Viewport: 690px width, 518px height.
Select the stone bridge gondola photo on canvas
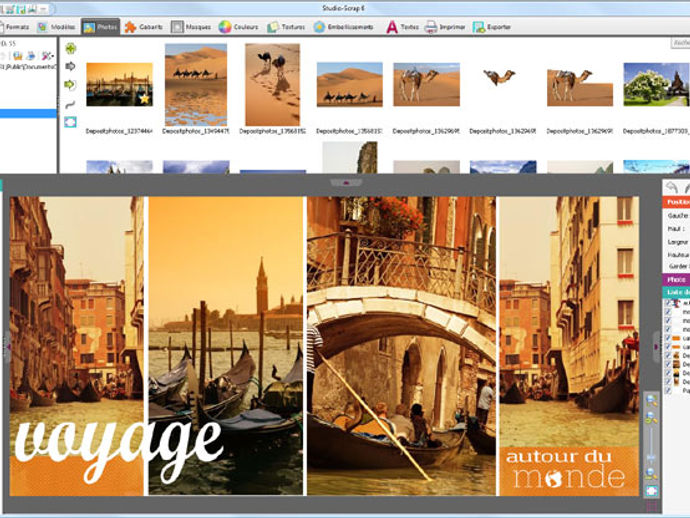coord(401,346)
